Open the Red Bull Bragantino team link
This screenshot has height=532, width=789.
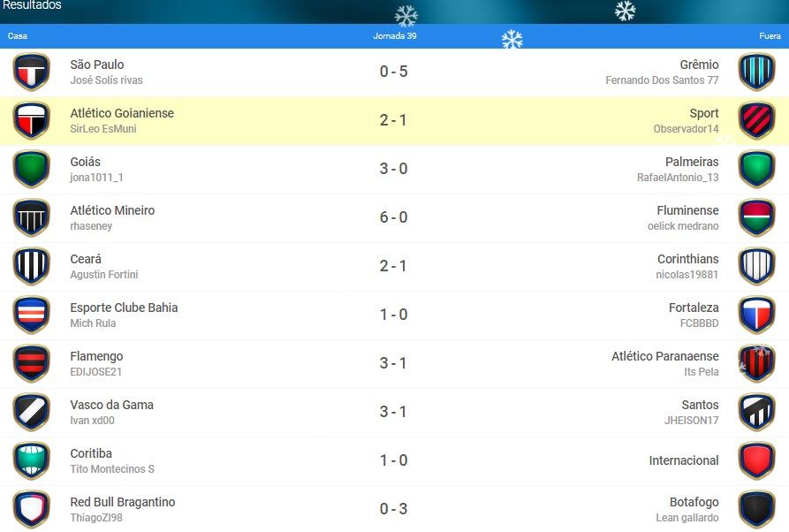[123, 502]
